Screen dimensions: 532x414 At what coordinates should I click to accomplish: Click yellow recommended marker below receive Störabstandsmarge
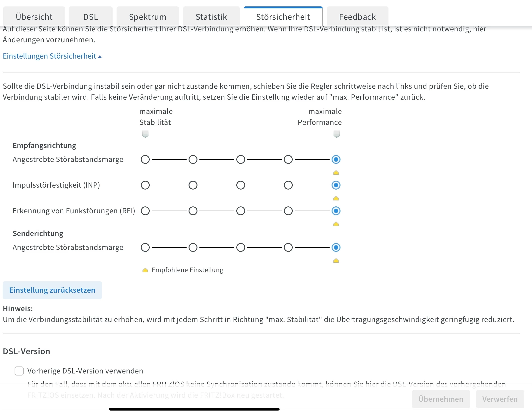click(x=336, y=173)
